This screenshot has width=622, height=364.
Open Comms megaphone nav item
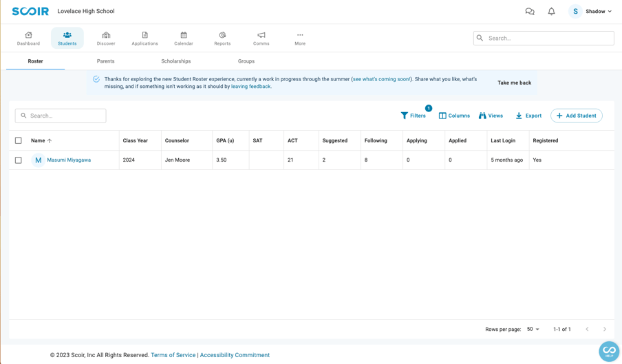[x=261, y=39]
